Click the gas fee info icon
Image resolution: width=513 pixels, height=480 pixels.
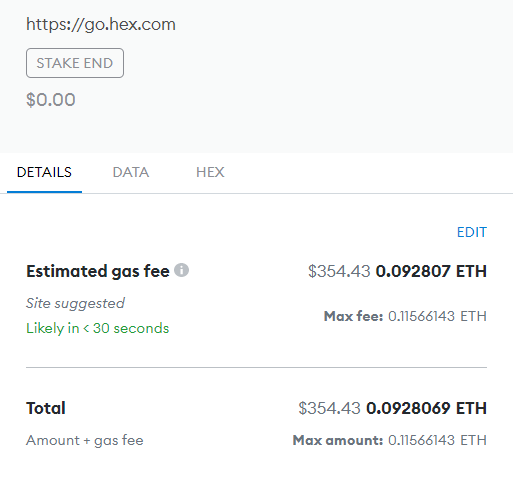point(182,270)
